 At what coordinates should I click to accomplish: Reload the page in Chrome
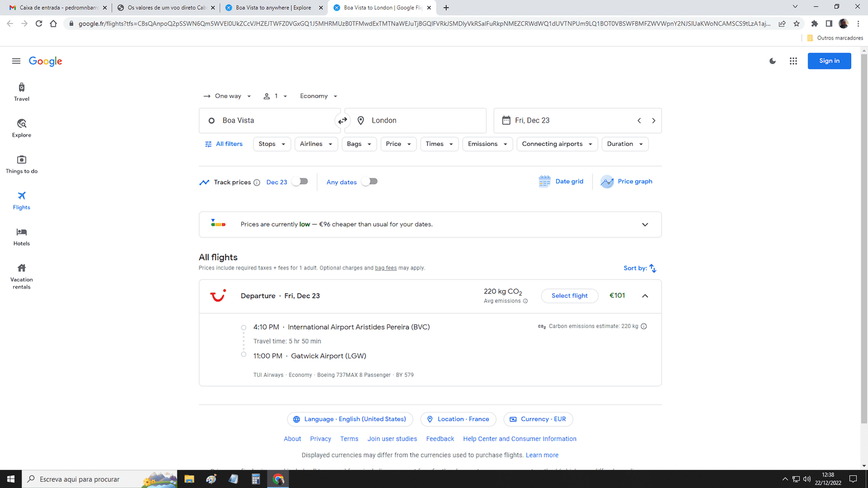point(39,23)
